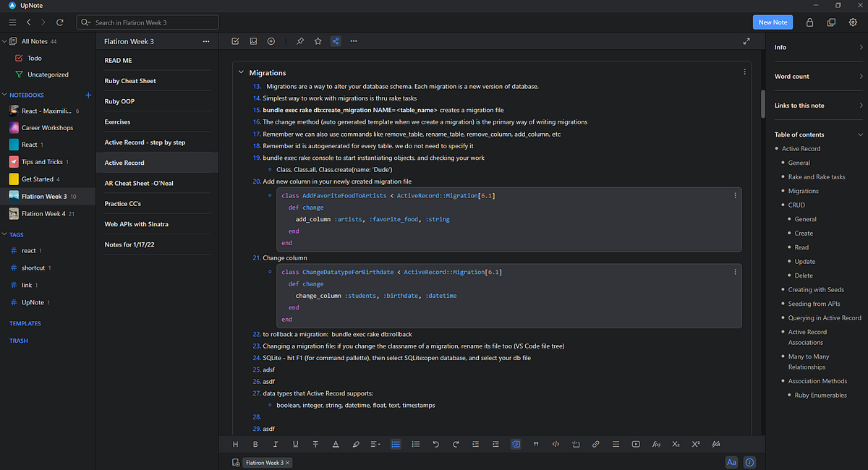Toggle the code block formatting
This screenshot has height=470, width=868.
(516, 444)
